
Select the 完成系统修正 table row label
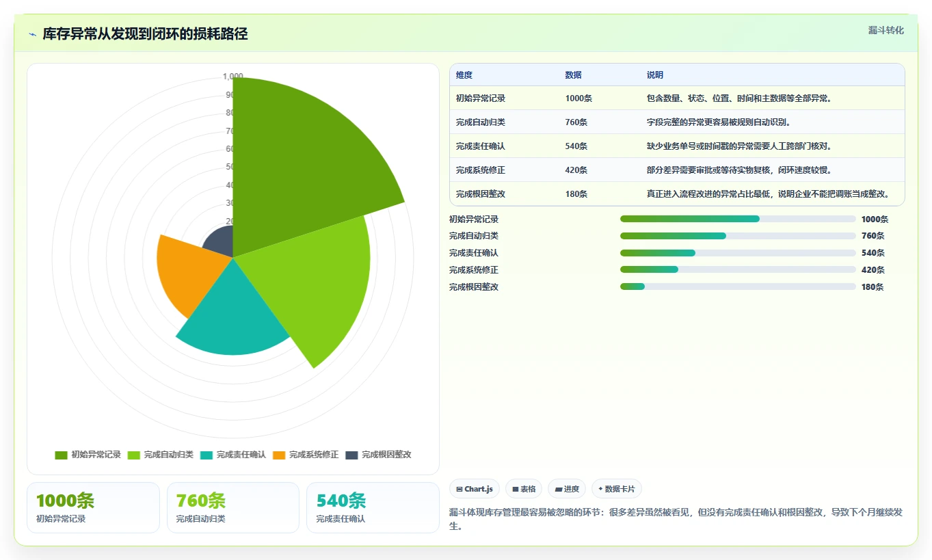click(x=481, y=170)
